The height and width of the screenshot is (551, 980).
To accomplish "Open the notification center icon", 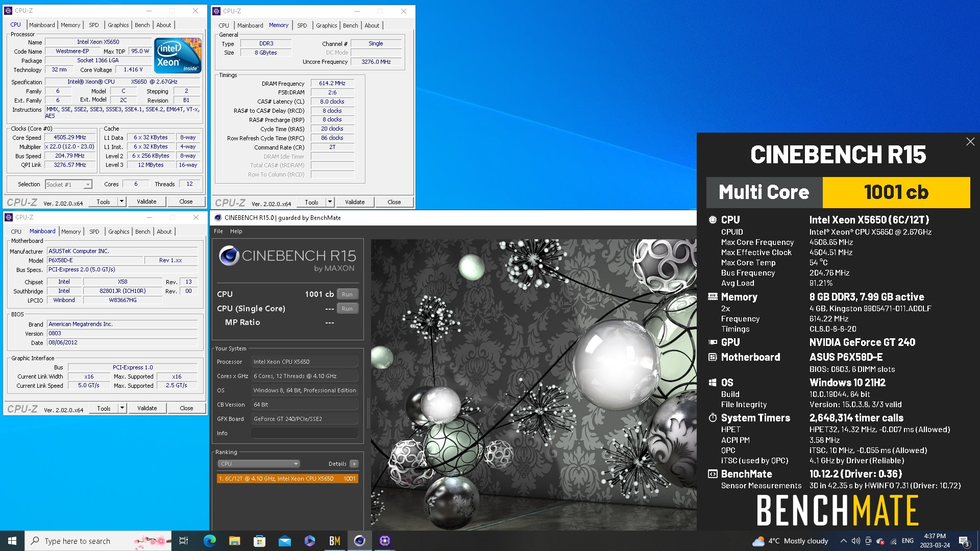I will pyautogui.click(x=964, y=541).
